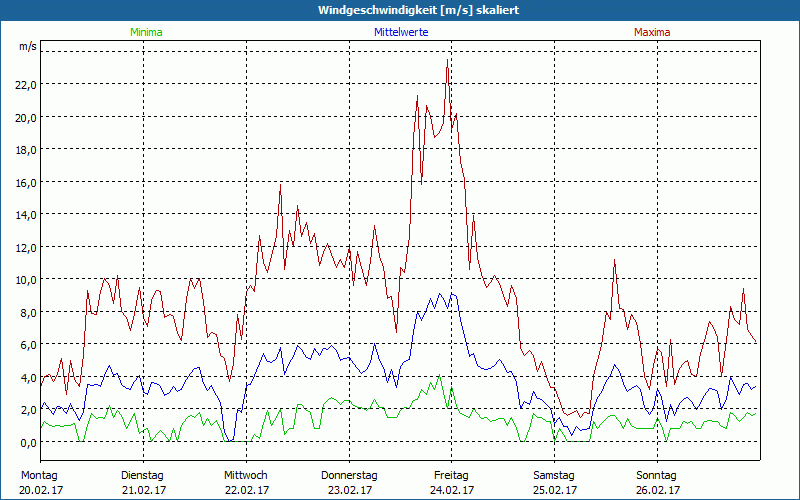The height and width of the screenshot is (500, 800).
Task: Click the 20.02.17 date label
Action: tap(41, 490)
